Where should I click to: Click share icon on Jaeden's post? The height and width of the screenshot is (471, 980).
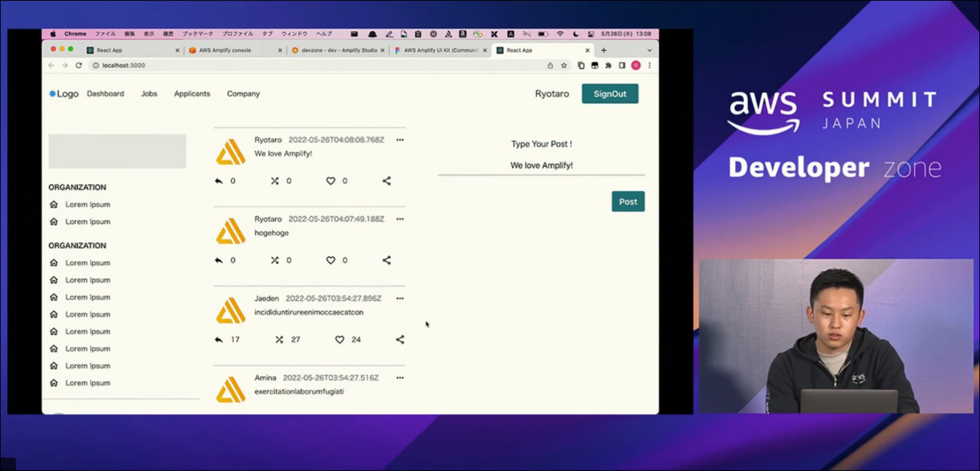pos(400,339)
